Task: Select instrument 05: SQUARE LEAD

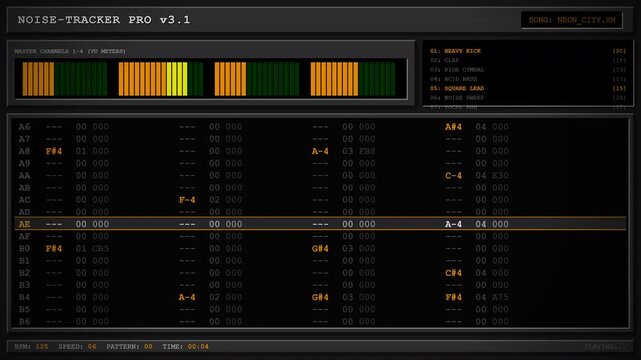Action: 527,88
